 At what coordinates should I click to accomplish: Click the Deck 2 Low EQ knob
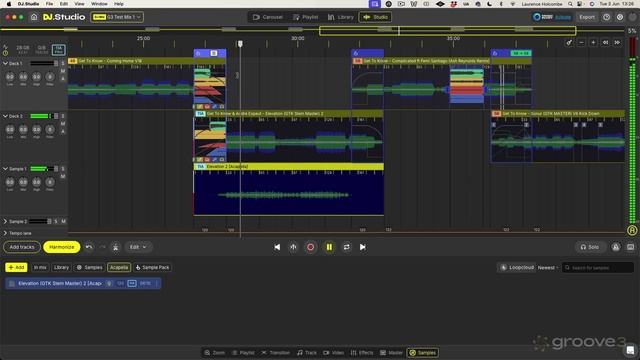pos(10,129)
